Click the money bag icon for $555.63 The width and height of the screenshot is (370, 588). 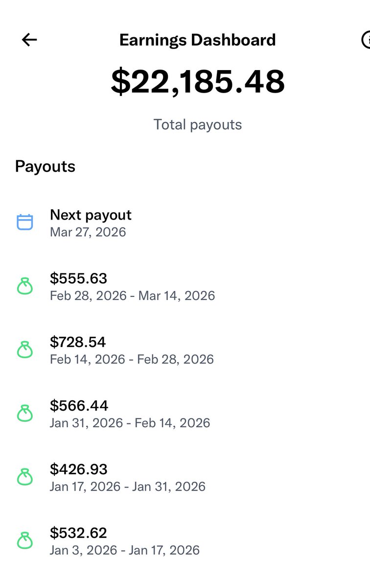coord(25,286)
